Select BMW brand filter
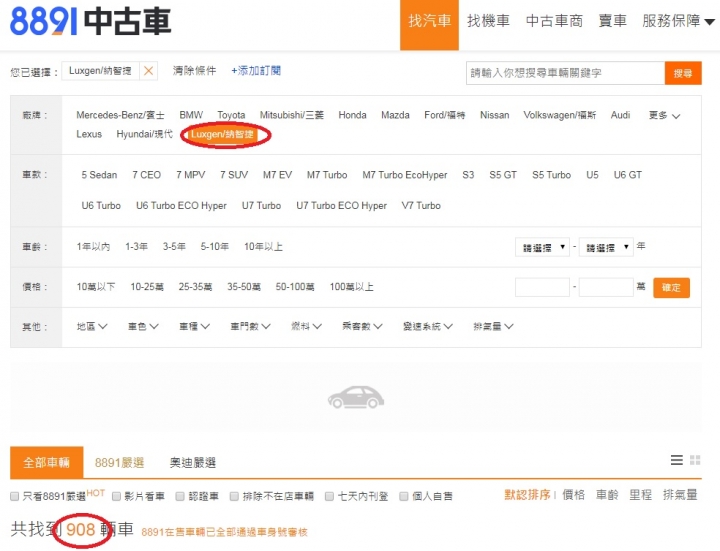Image resolution: width=720 pixels, height=551 pixels. click(x=191, y=115)
